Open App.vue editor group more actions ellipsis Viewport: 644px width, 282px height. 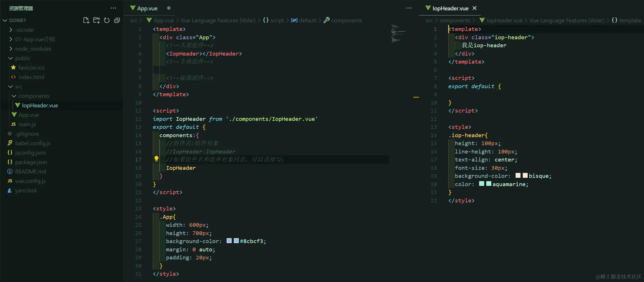(x=409, y=8)
